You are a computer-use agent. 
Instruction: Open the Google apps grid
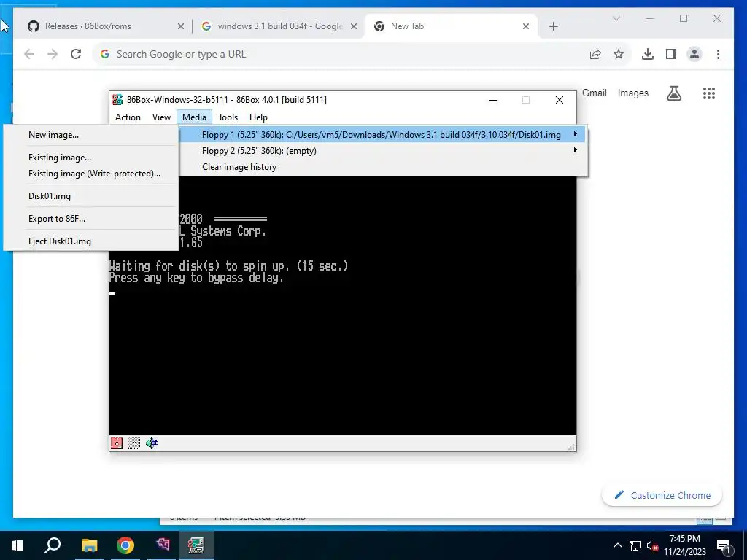pos(709,93)
